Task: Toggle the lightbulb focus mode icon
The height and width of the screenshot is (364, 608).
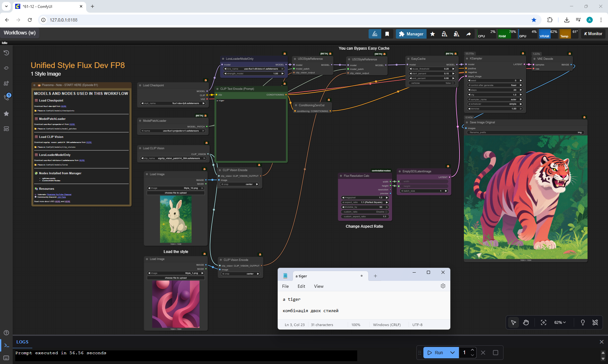Action: [583, 322]
